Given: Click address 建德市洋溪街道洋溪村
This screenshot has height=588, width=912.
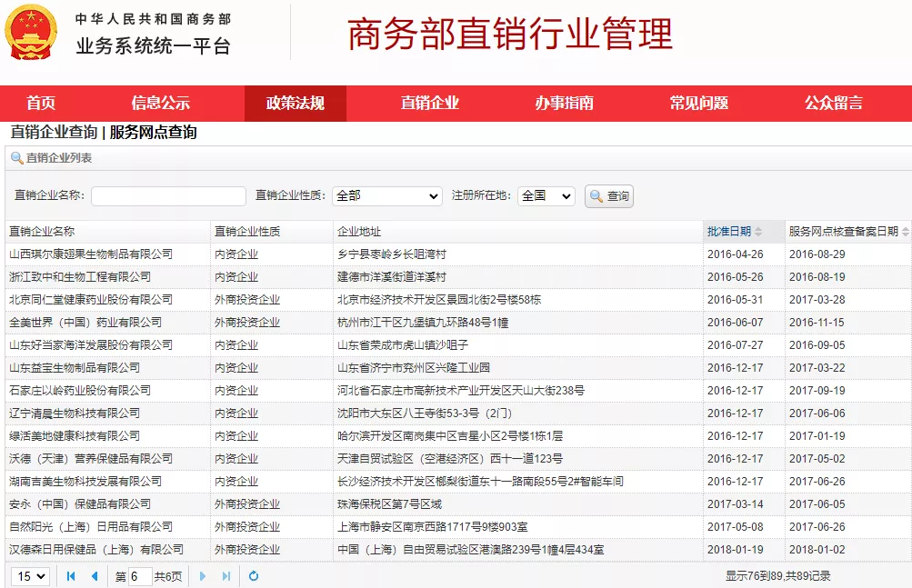Looking at the screenshot, I should point(392,277).
